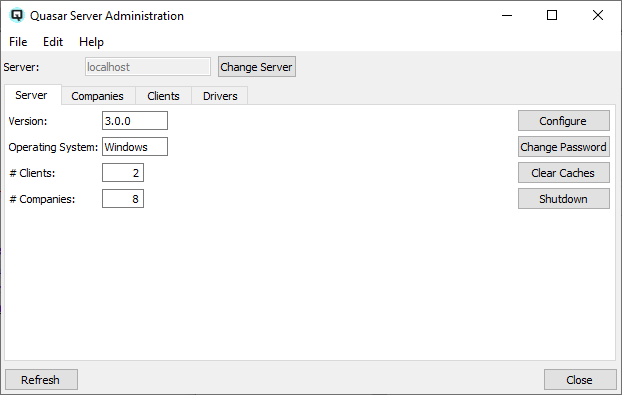Click the Change Server button

257,67
